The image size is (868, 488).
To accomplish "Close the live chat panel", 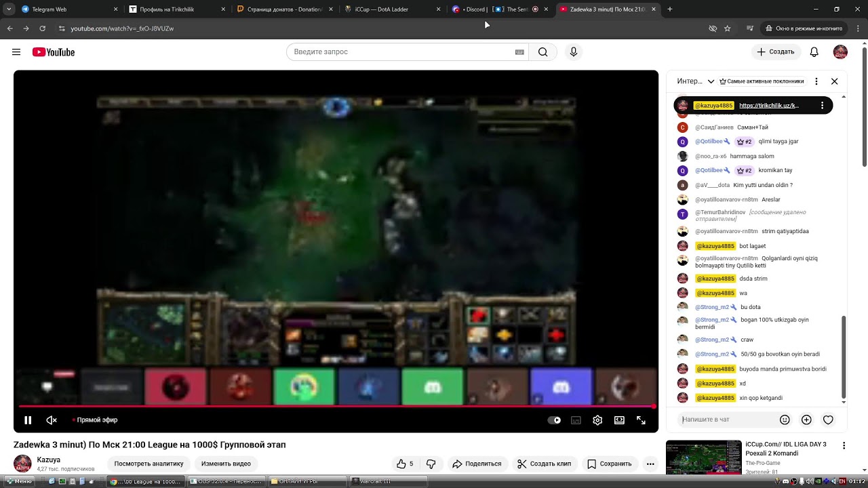I will [835, 81].
